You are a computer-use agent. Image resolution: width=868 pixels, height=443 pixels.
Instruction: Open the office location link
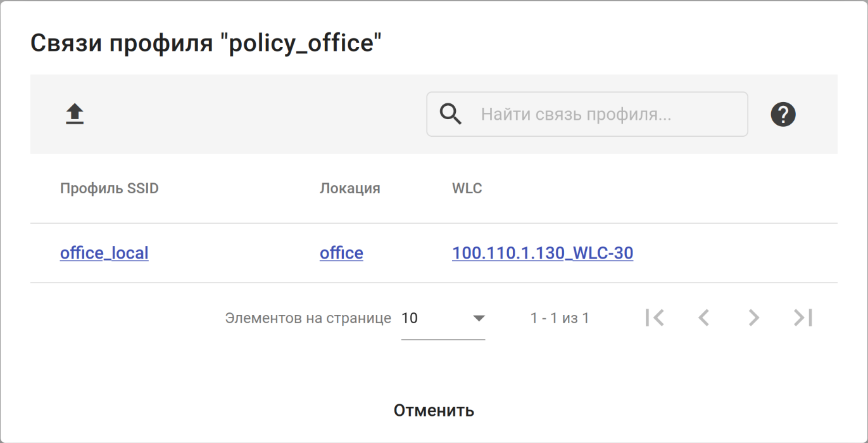pos(341,254)
